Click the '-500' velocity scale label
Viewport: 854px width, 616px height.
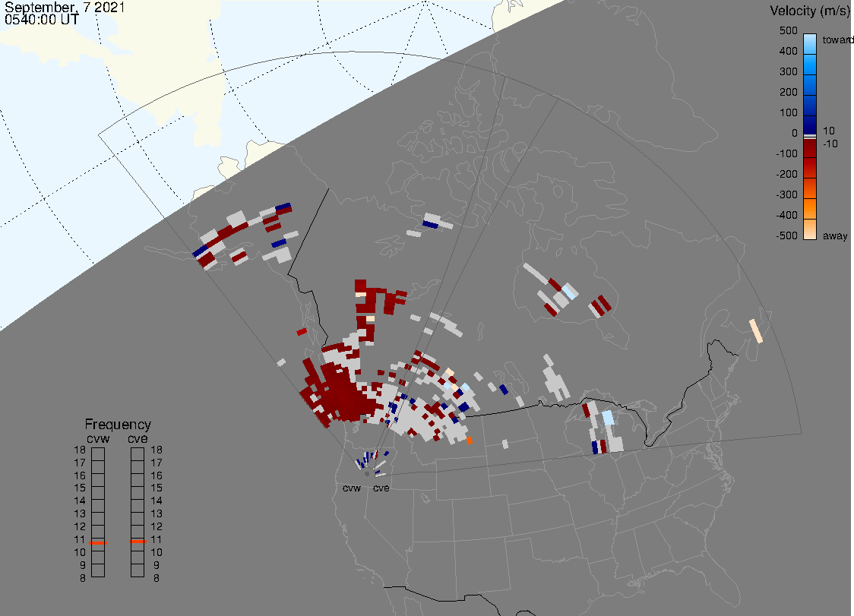pyautogui.click(x=787, y=235)
